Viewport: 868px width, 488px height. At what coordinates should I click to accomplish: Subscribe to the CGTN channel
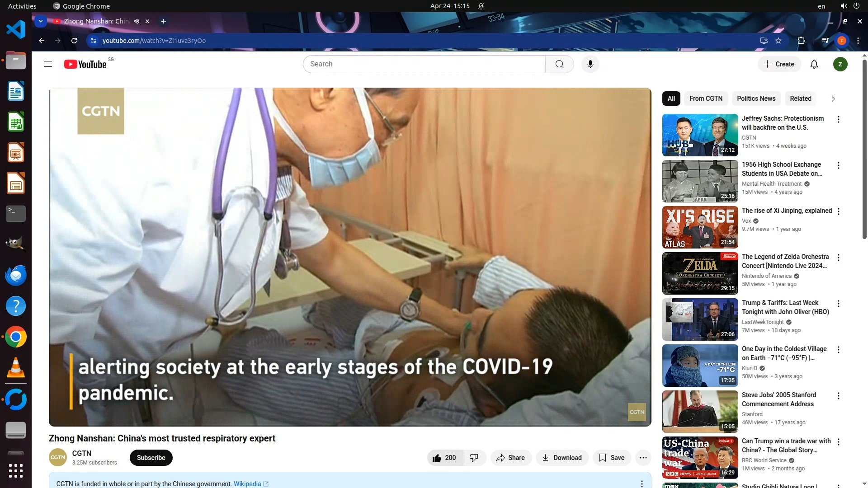point(151,458)
